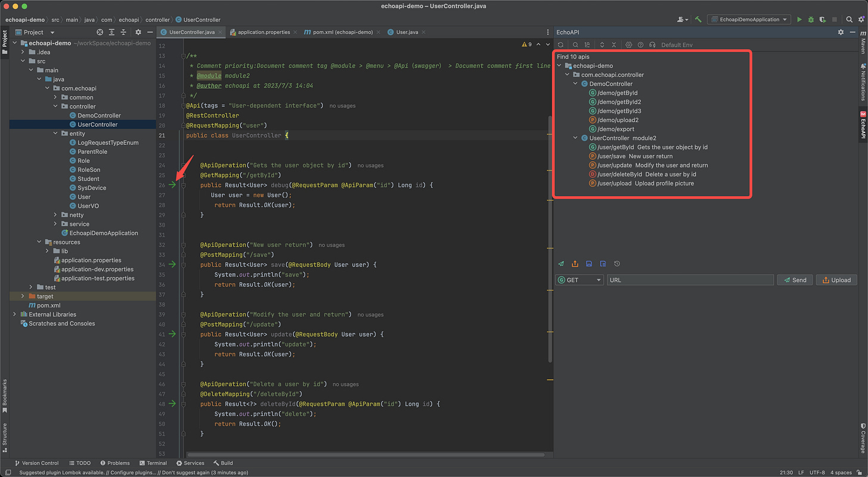Open EchoAPI help question mark icon
Image resolution: width=868 pixels, height=477 pixels.
pos(640,45)
